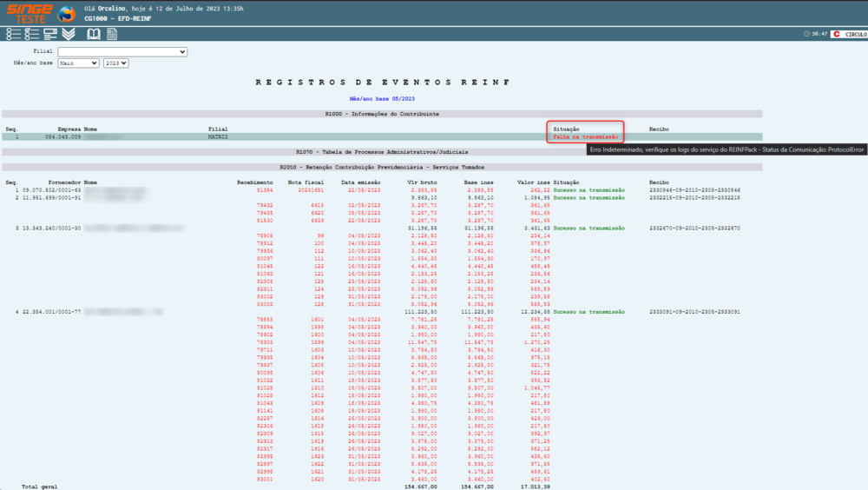
Task: Click the session timer clock icon
Action: (x=807, y=34)
